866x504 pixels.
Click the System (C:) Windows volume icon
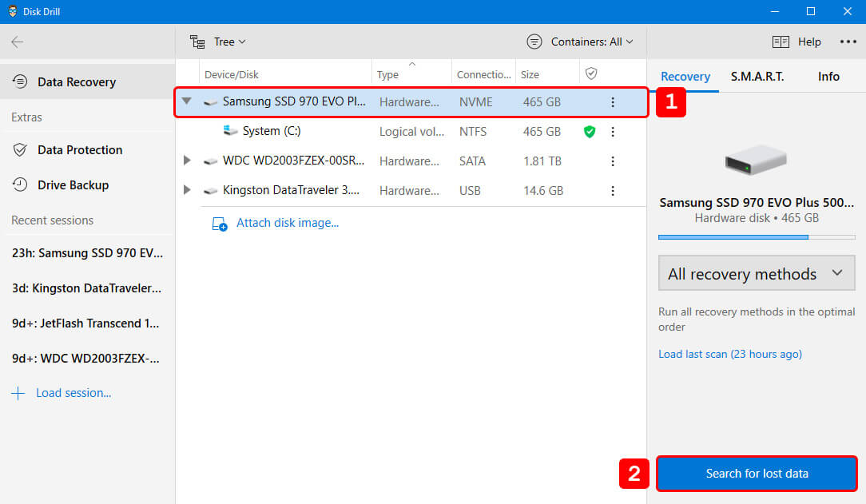(x=230, y=131)
